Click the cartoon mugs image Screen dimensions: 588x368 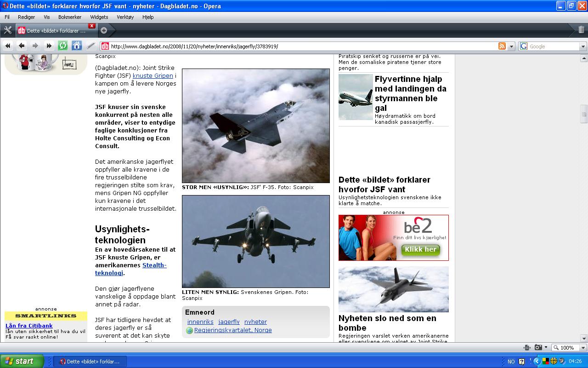click(45, 63)
